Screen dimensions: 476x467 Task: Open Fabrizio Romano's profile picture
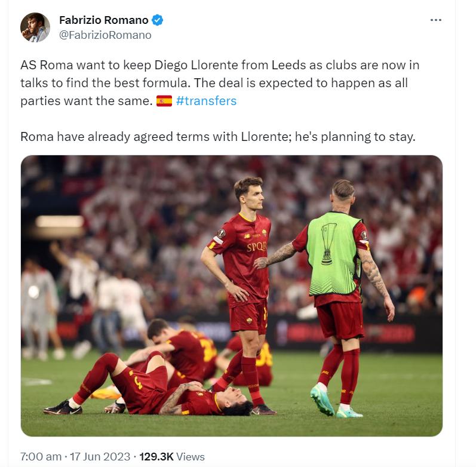tap(35, 27)
